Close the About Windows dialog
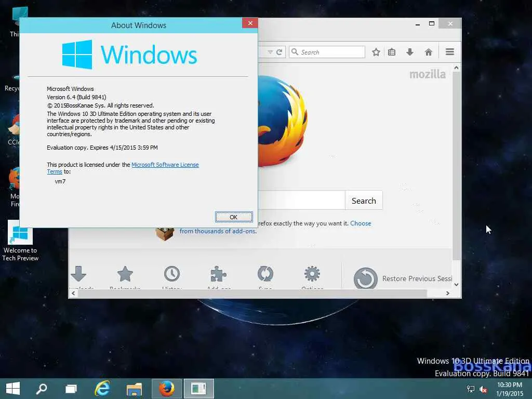The width and height of the screenshot is (532, 399). pos(250,23)
